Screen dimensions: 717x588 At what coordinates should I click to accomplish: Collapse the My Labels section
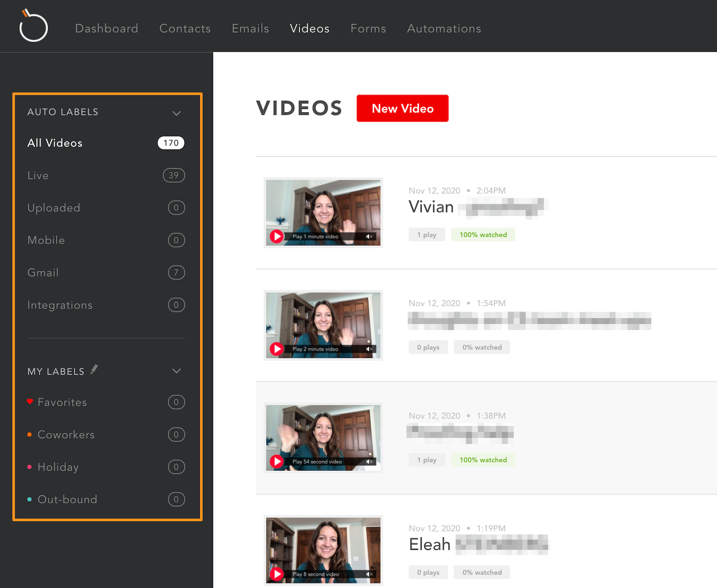(177, 371)
